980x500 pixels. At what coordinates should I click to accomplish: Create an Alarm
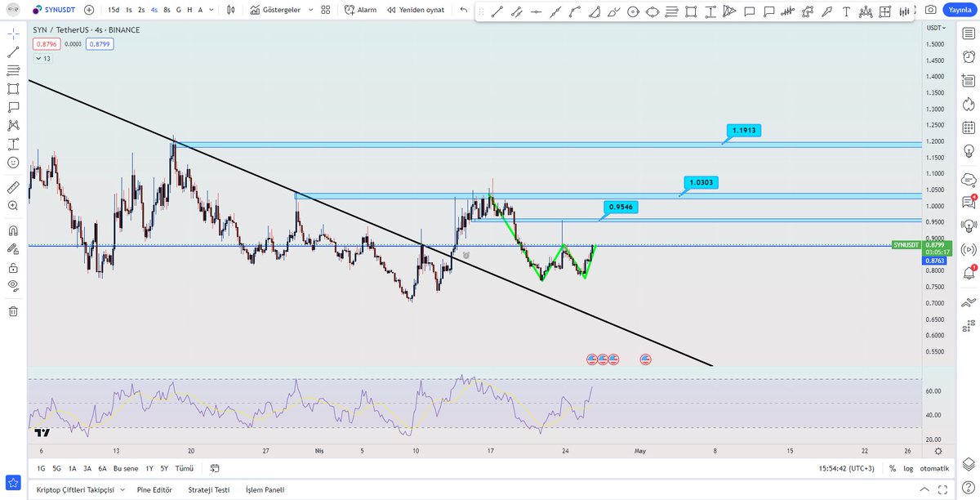360,10
